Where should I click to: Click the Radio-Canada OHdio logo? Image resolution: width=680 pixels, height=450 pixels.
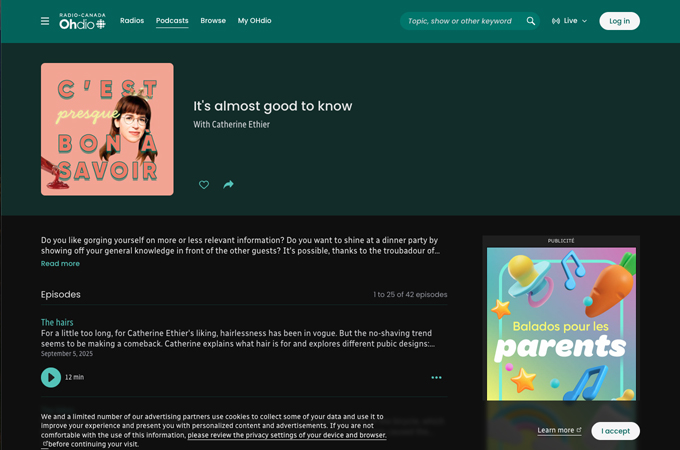click(82, 21)
